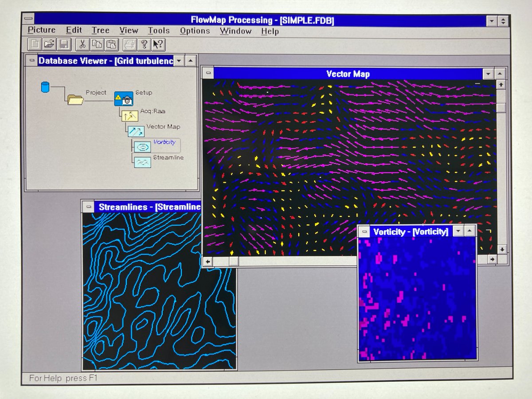Open the Vector Map control-menu box
Viewport: 532px width, 399px height.
coord(208,74)
